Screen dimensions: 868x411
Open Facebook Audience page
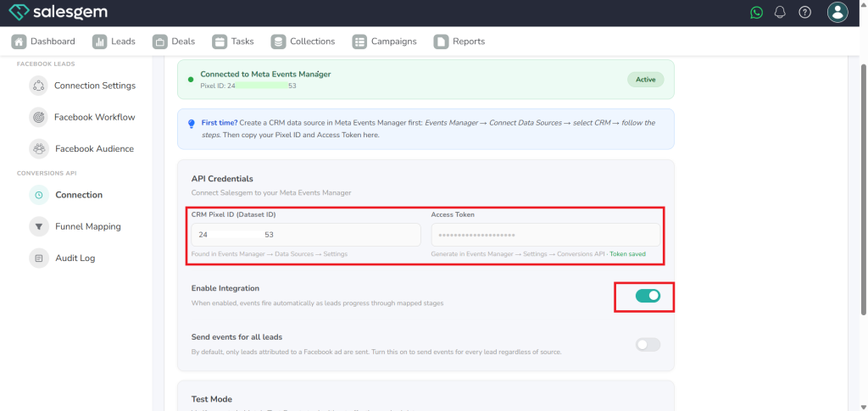[95, 149]
